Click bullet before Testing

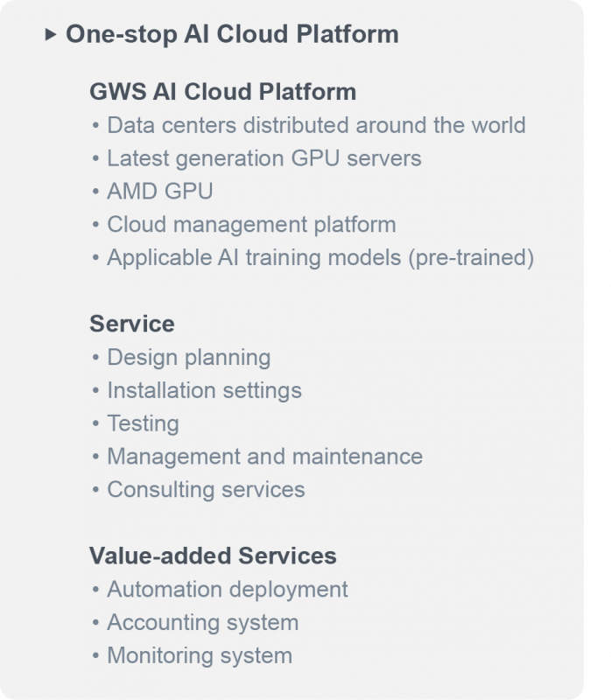(x=95, y=423)
